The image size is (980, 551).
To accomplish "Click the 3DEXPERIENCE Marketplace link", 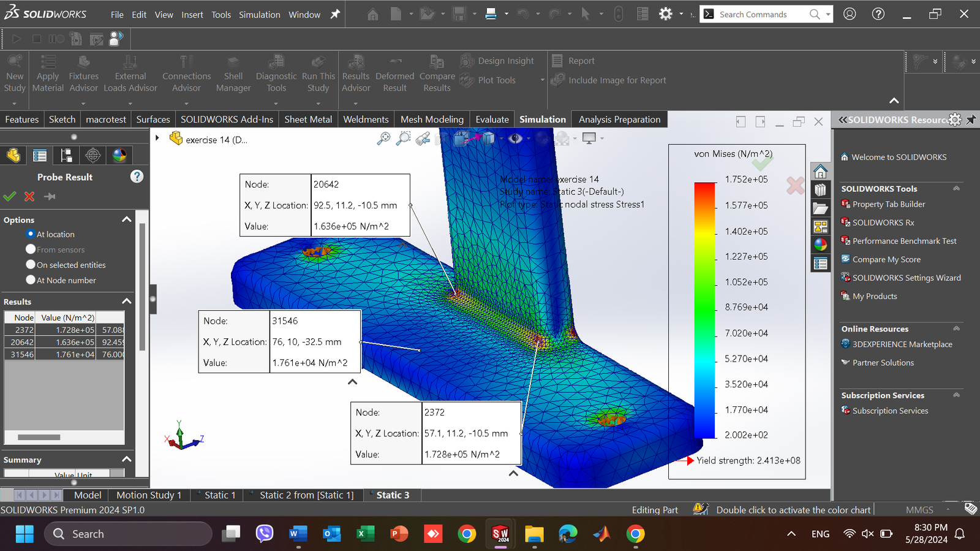I will pos(902,344).
